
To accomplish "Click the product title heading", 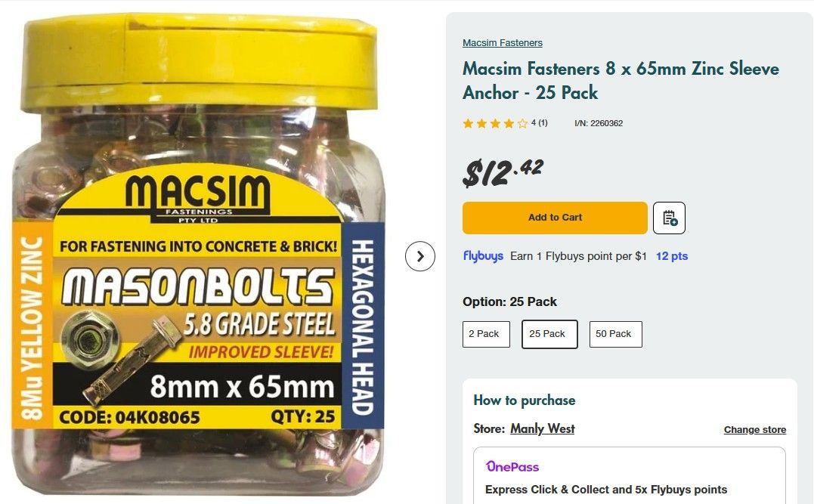I will pyautogui.click(x=621, y=81).
